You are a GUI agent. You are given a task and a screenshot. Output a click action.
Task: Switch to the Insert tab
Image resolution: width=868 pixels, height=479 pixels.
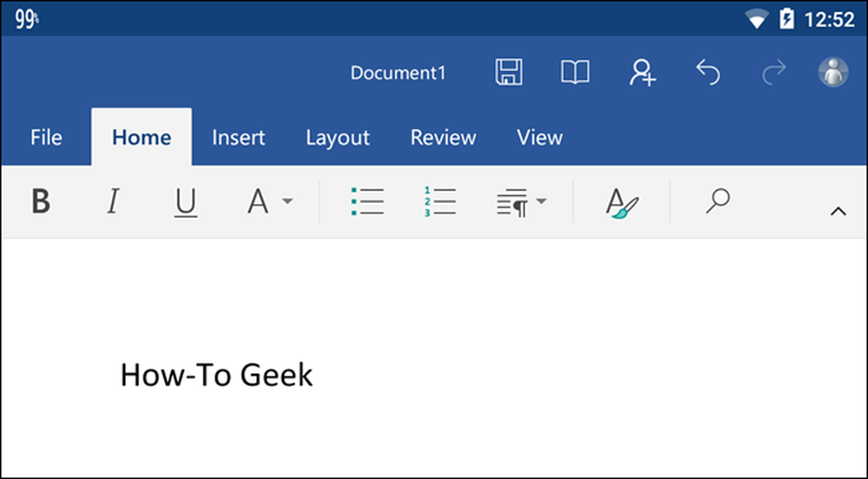tap(239, 137)
